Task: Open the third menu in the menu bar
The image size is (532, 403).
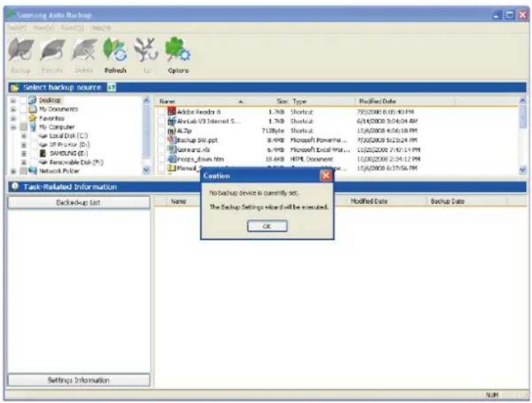Action: tap(72, 28)
